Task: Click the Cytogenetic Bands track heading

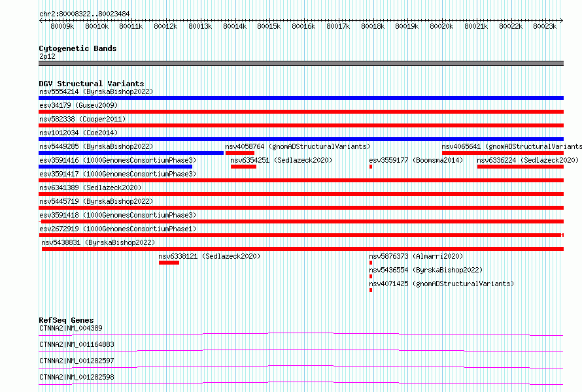Action: tap(78, 48)
